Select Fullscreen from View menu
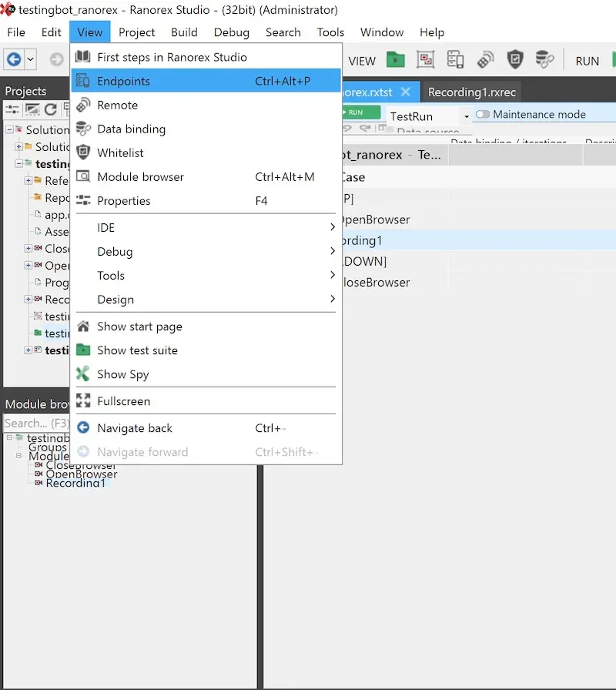 click(x=206, y=401)
